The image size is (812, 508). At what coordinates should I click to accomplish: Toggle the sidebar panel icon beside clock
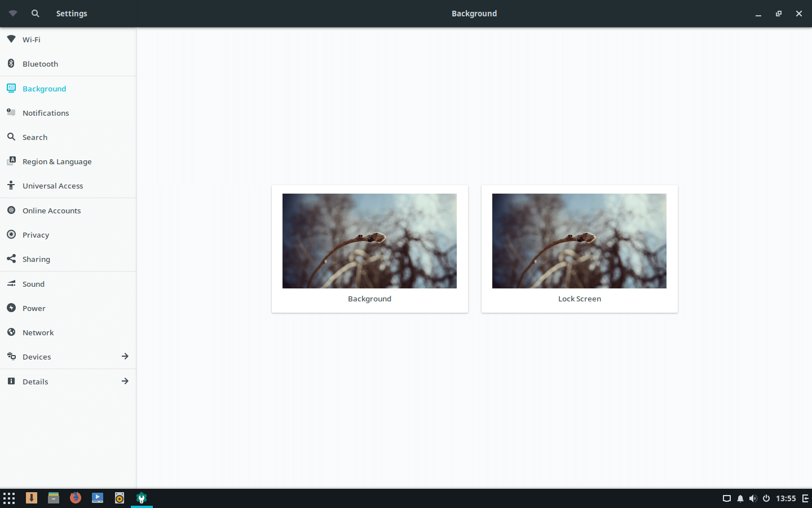coord(806,498)
